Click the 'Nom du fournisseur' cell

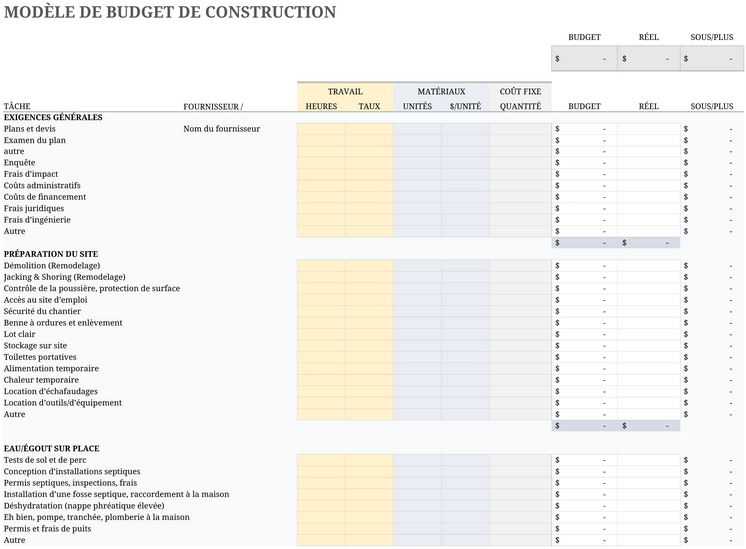222,128
